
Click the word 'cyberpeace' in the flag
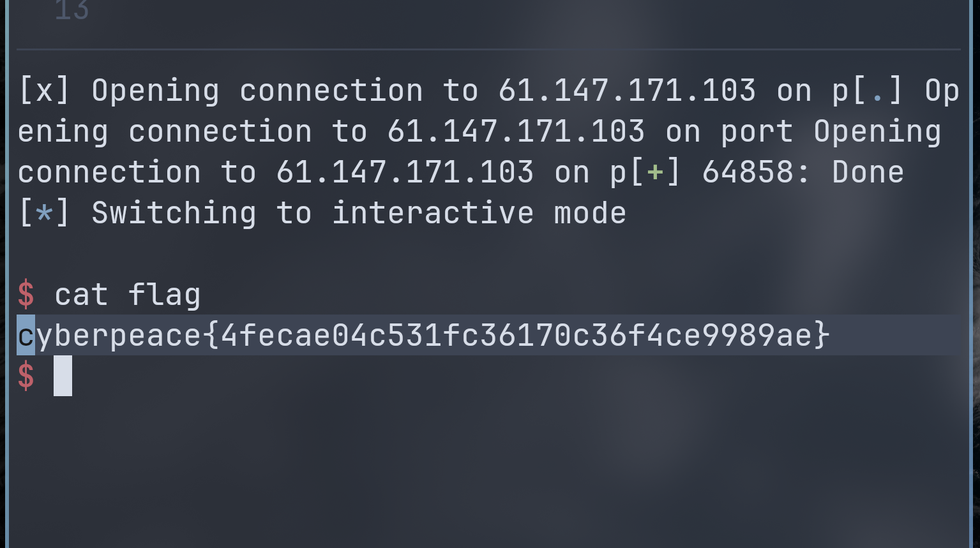109,336
